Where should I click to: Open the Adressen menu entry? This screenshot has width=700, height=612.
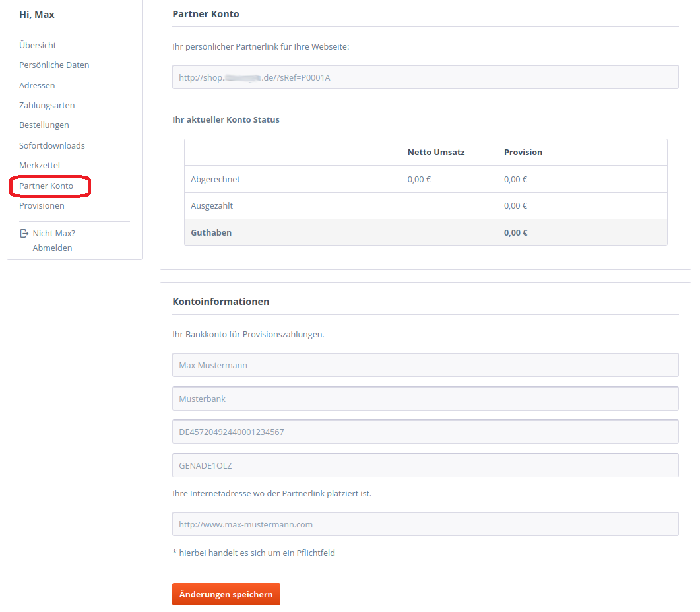pyautogui.click(x=37, y=86)
